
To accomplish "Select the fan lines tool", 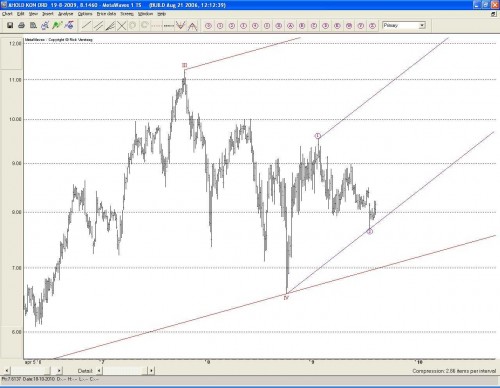I will tap(110, 25).
